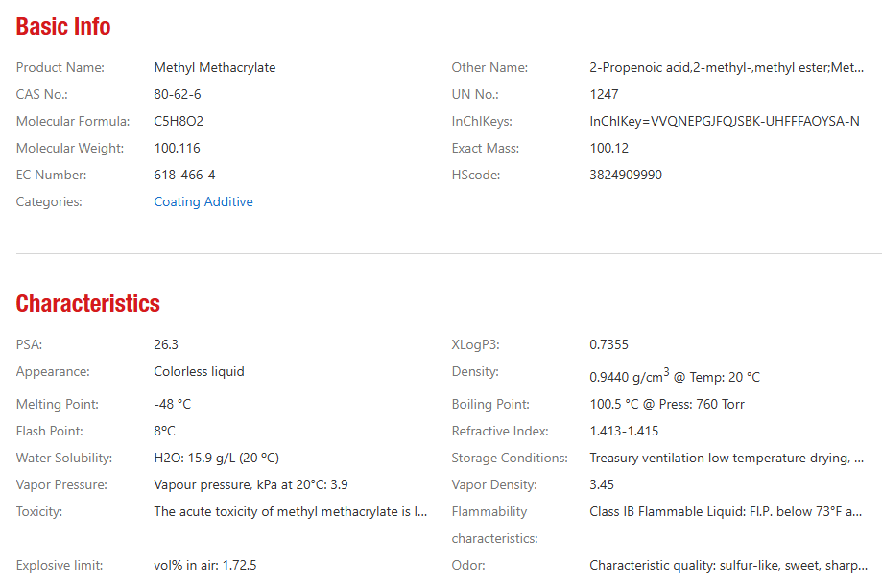
Task: Click EC number 618-466-4
Action: (x=184, y=175)
